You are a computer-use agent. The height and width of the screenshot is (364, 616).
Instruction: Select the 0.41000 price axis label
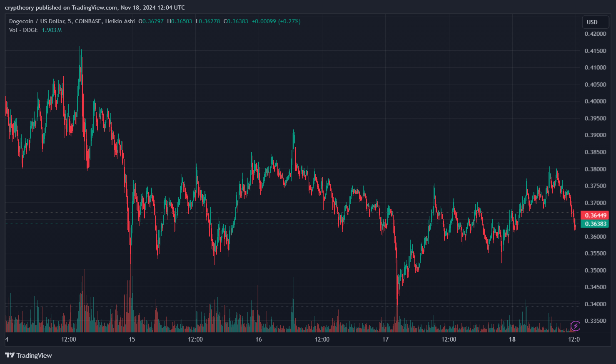(595, 67)
